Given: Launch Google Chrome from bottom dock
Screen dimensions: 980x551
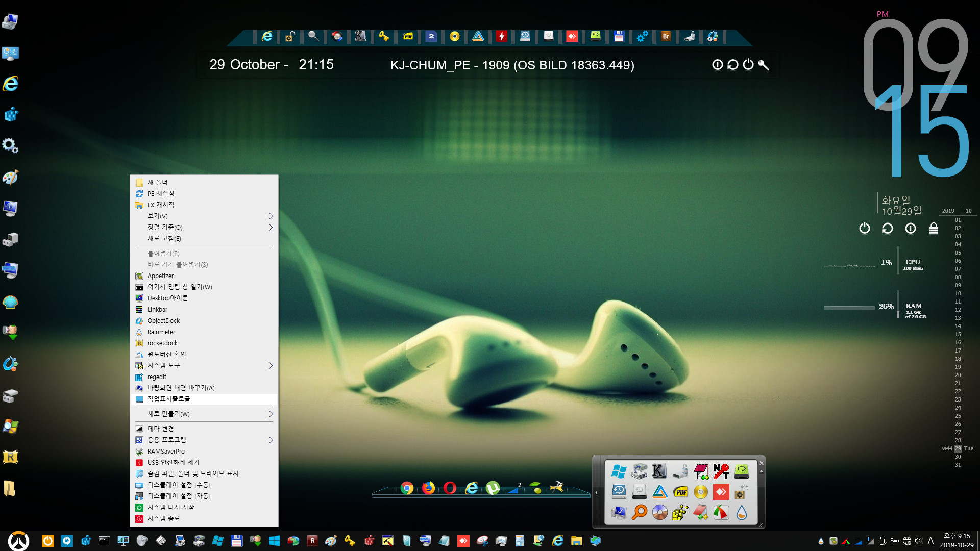Looking at the screenshot, I should (407, 488).
